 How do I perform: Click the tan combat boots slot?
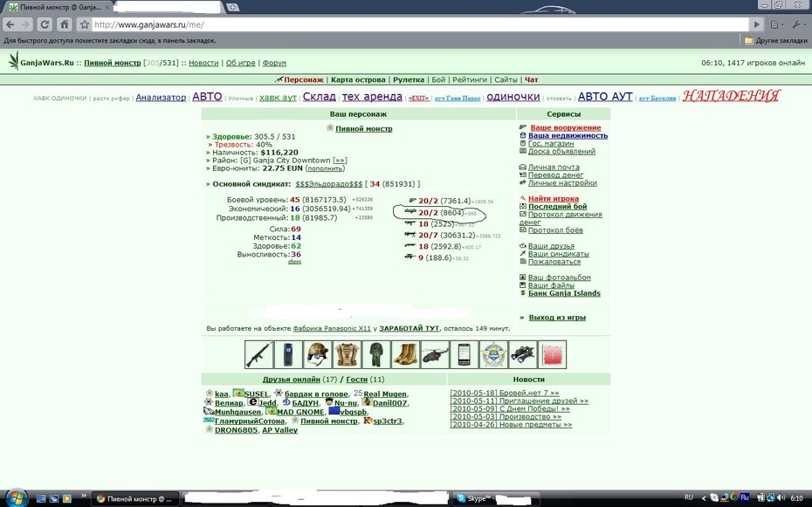pyautogui.click(x=405, y=354)
